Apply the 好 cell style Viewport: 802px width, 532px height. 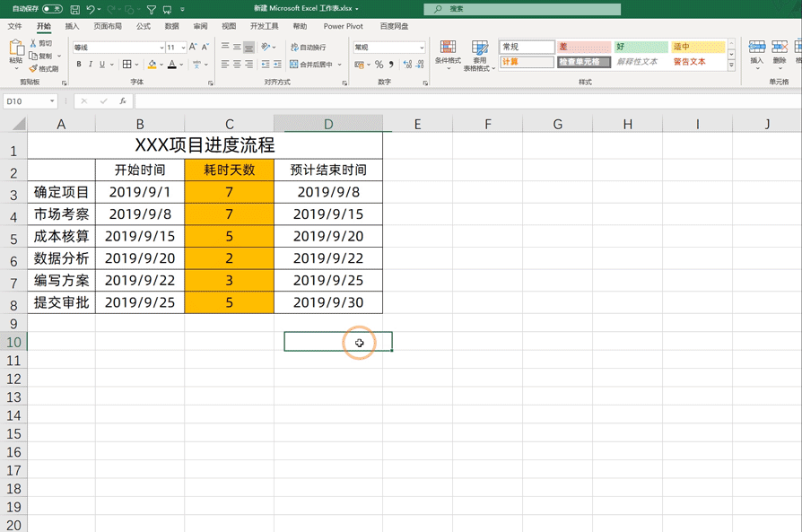click(641, 47)
